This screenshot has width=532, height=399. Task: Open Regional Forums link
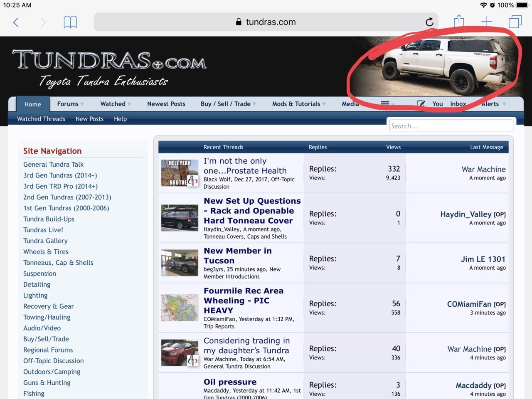pyautogui.click(x=48, y=350)
